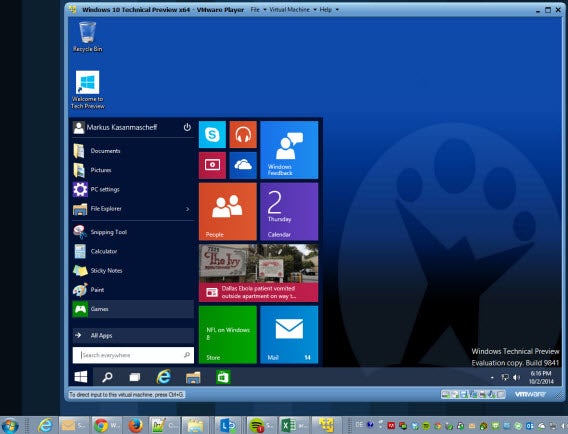Screen dimensions: 568x434
Task: Open Lync on host taskbar
Action: coord(227,425)
